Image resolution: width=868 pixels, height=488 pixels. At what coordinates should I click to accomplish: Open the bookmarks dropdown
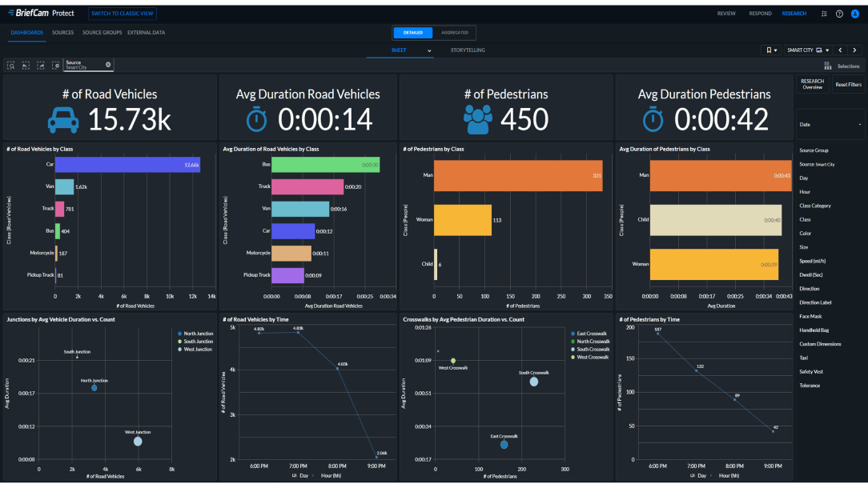point(770,50)
